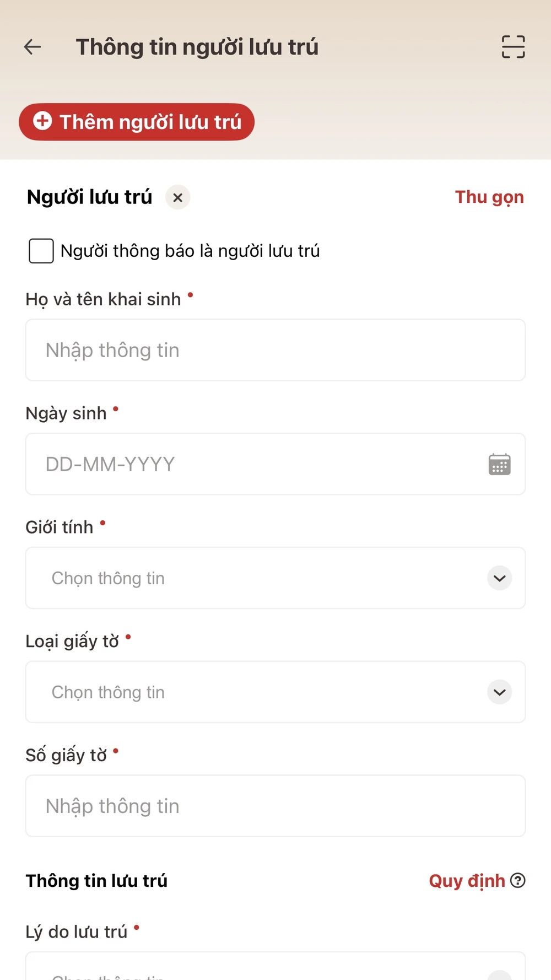Tap the 'Người lưu trú' section heading
Viewport: 551px width, 980px height.
click(x=89, y=197)
